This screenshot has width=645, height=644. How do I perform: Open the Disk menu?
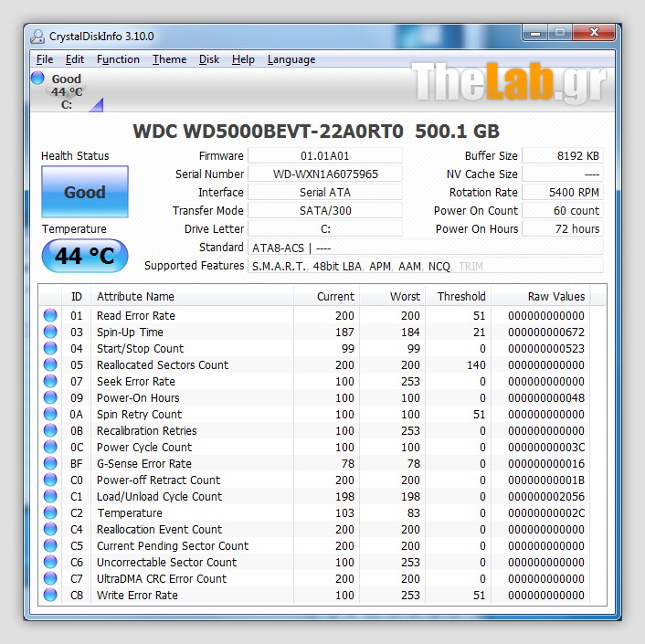(209, 59)
